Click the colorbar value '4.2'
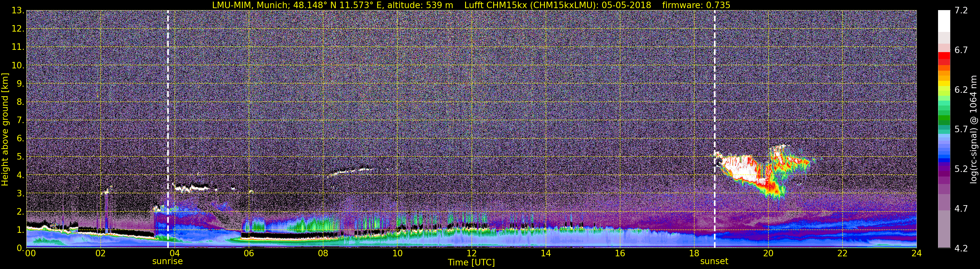Image resolution: width=980 pixels, height=269 pixels. pyautogui.click(x=961, y=248)
